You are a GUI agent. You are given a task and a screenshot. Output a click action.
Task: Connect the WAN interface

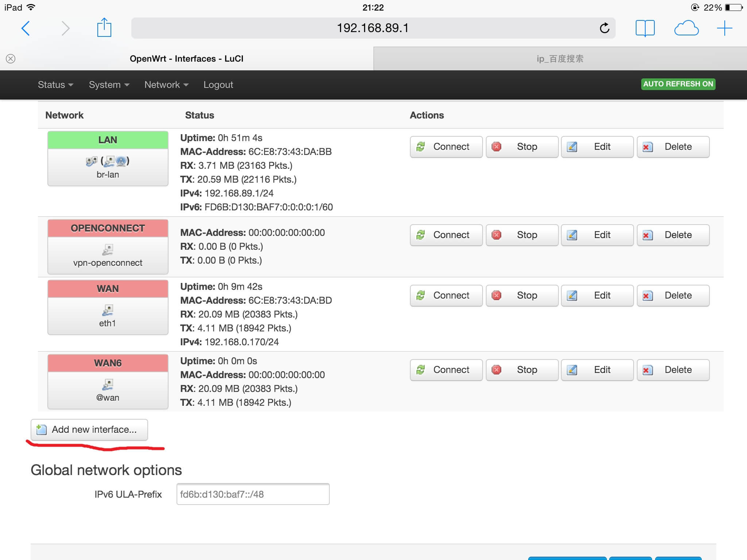coord(446,296)
